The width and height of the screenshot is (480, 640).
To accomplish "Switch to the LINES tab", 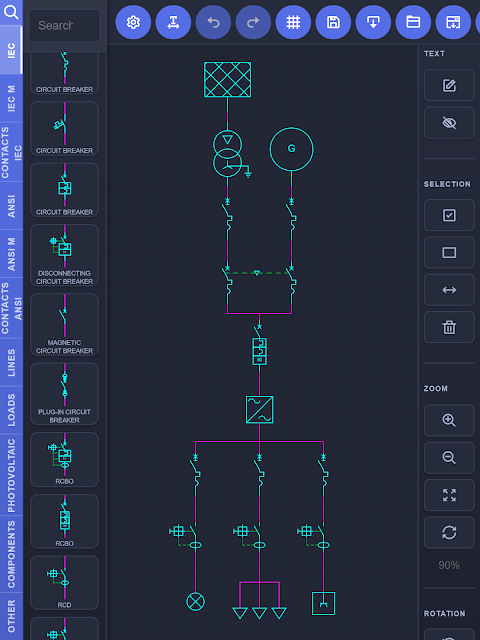I will (11, 362).
